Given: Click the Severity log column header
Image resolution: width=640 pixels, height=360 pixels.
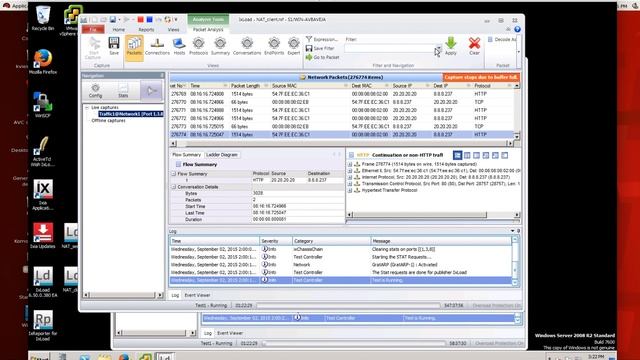Looking at the screenshot, I should [276, 241].
